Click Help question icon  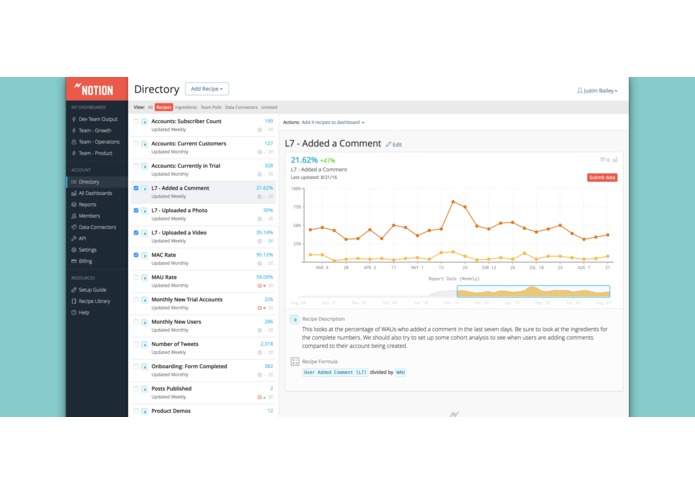pos(74,312)
